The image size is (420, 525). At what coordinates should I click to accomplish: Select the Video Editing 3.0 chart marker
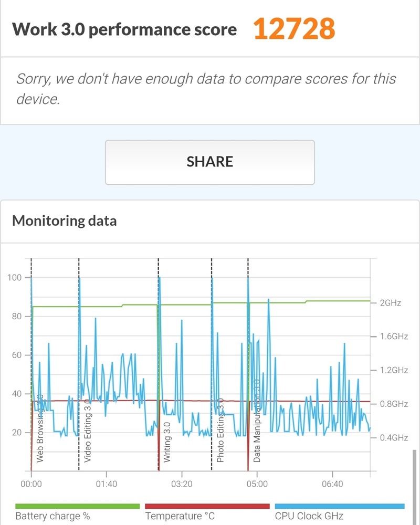click(x=88, y=430)
